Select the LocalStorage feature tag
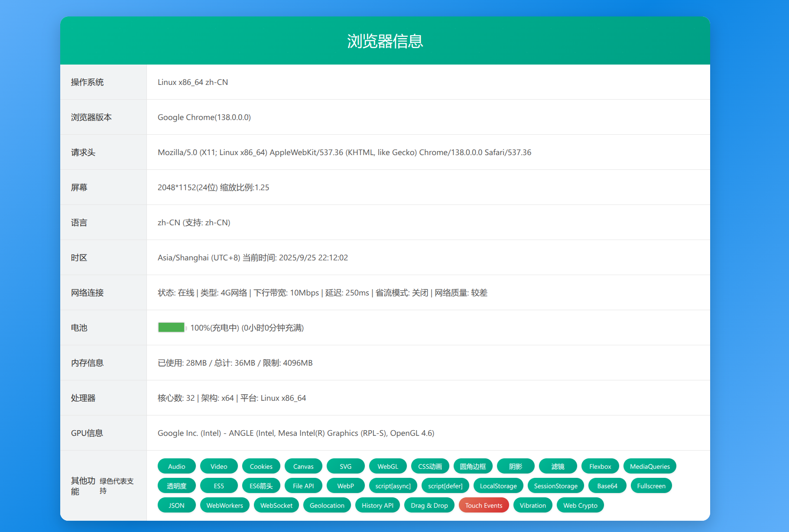The image size is (789, 532). (498, 486)
